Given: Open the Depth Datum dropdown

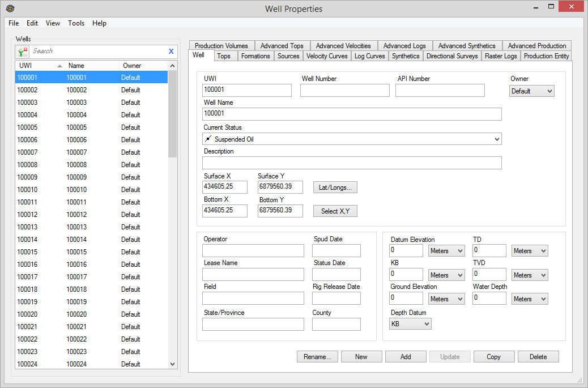Looking at the screenshot, I should click(411, 324).
